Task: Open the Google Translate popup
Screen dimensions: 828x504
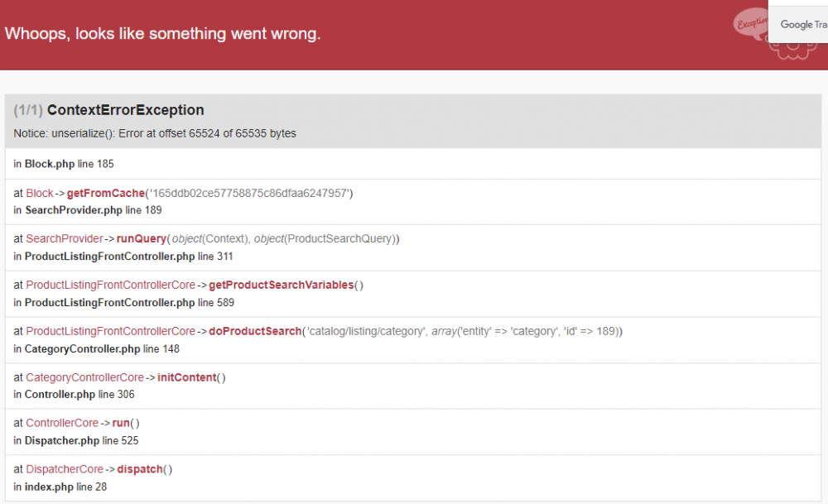Action: [802, 25]
